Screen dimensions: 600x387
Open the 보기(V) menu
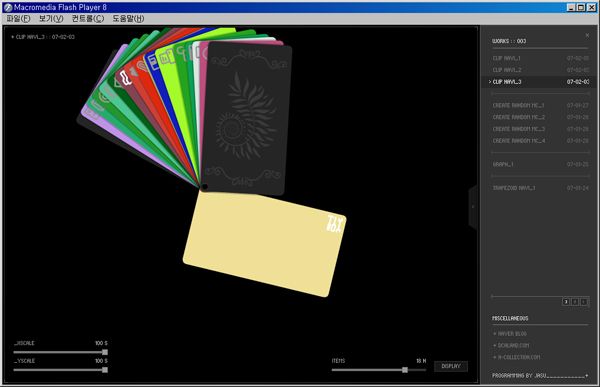51,18
